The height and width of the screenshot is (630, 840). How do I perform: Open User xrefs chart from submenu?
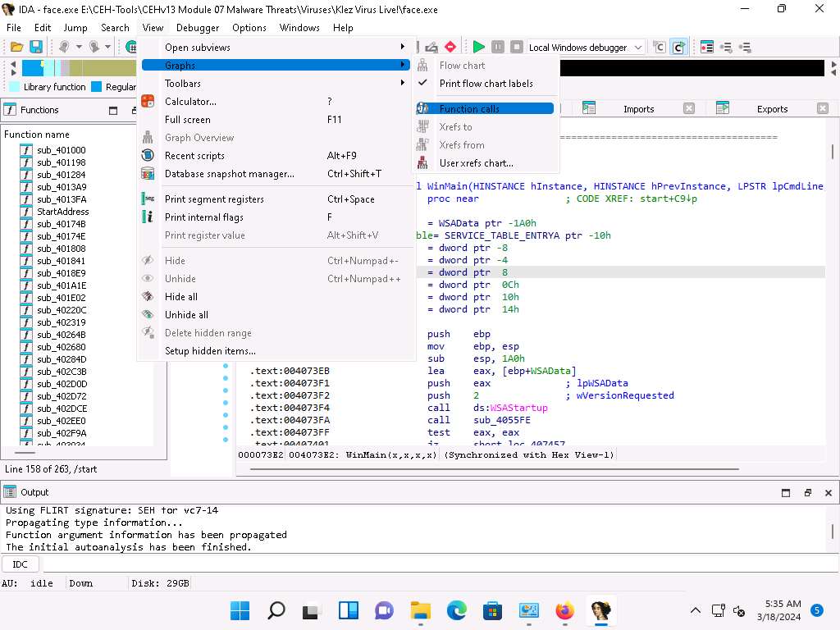pos(476,163)
